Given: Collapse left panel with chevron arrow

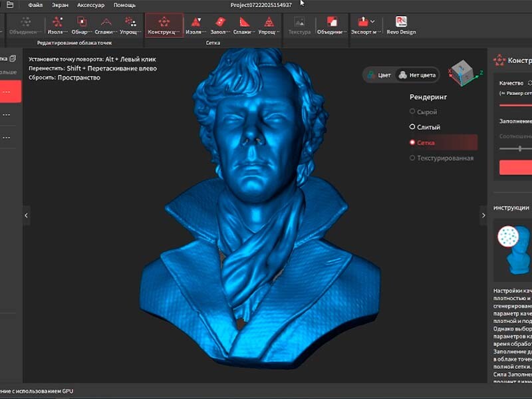Looking at the screenshot, I should point(27,215).
